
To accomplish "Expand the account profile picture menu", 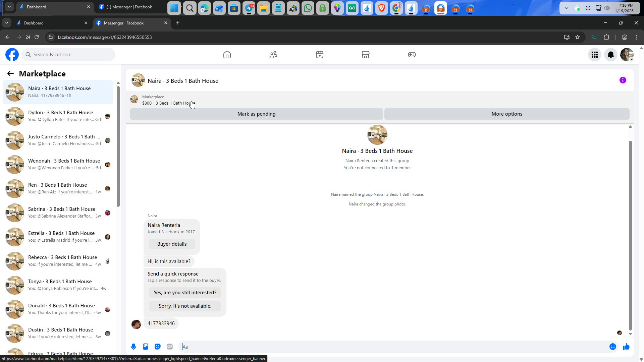I will tap(627, 55).
